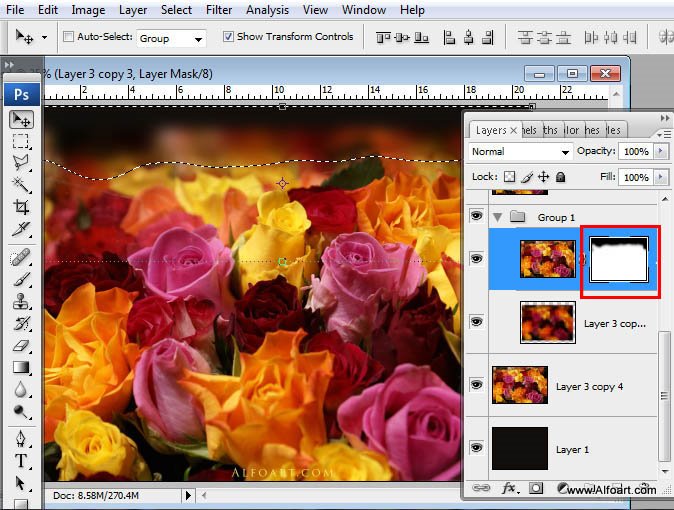Uncheck Show Transform Controls
674x510 pixels.
228,37
